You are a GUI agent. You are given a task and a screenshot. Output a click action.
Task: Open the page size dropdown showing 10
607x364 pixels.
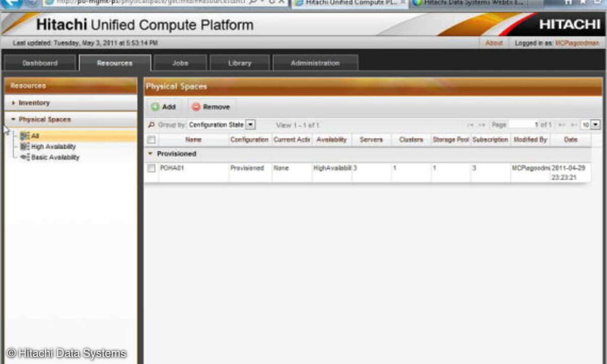click(595, 125)
